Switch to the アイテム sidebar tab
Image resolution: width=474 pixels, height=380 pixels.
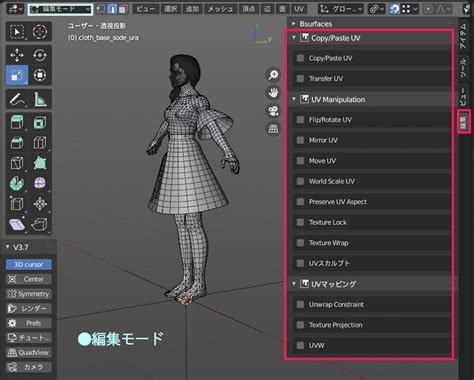463,36
